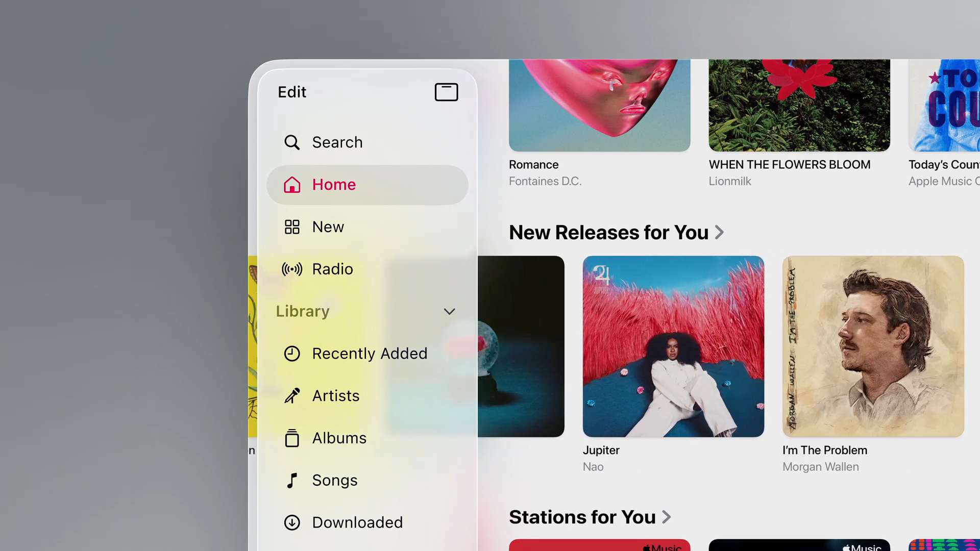The height and width of the screenshot is (551, 980).
Task: Open the Romance album cover
Action: [599, 105]
